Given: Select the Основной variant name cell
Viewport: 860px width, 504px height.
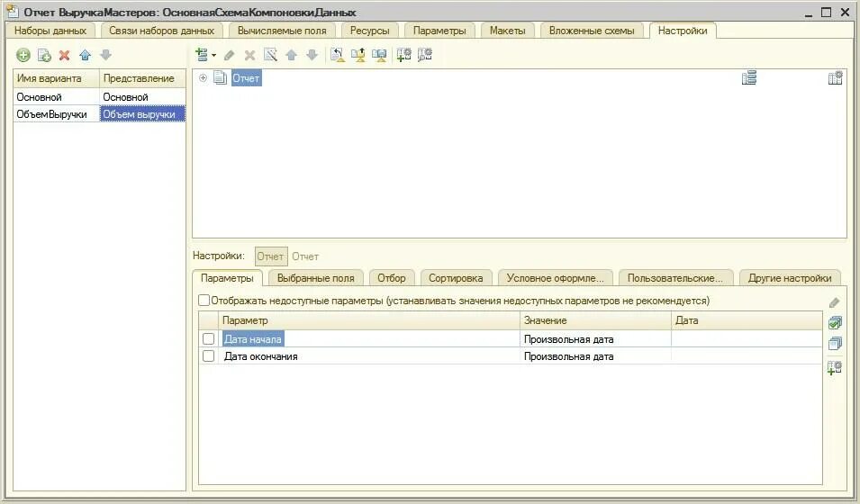Looking at the screenshot, I should [56, 97].
